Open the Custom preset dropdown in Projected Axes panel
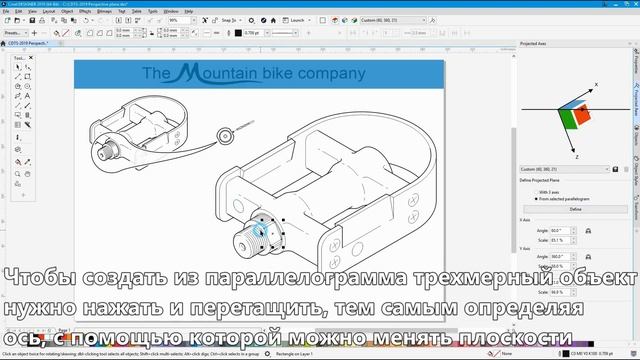The image size is (640, 360). [564, 169]
